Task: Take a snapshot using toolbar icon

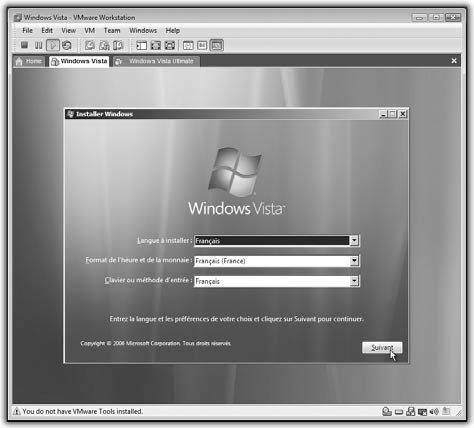Action: tap(89, 45)
